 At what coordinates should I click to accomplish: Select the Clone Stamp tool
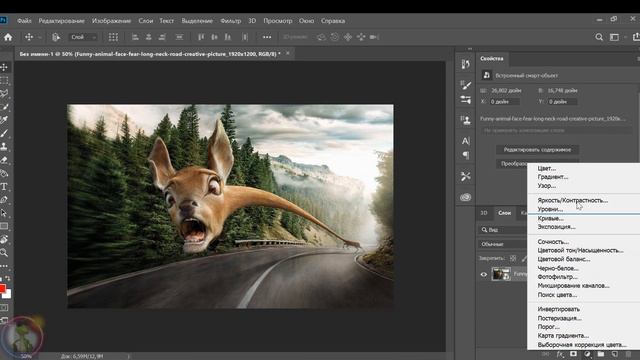coord(4,147)
